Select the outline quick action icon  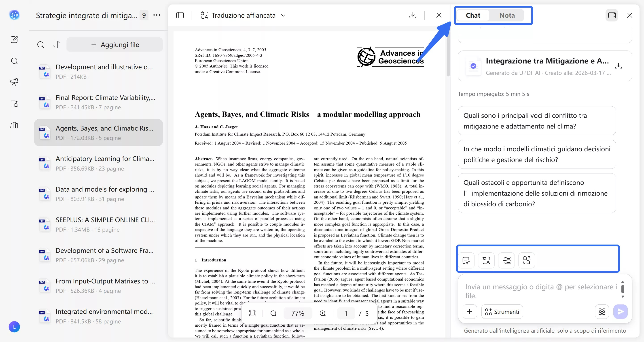pyautogui.click(x=506, y=260)
